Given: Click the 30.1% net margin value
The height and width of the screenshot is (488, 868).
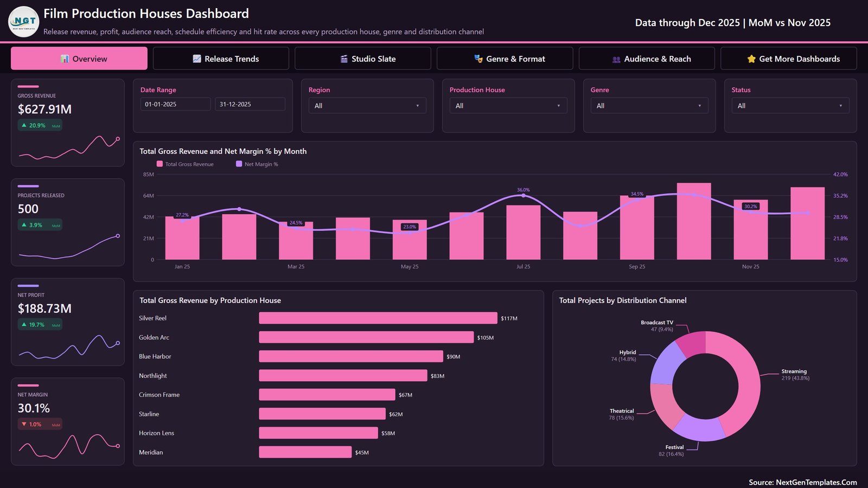Looking at the screenshot, I should click(x=34, y=408).
